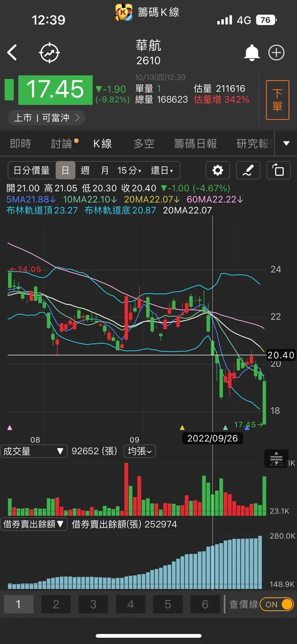Select layout preset 2
This screenshot has width=297, height=644.
[x=56, y=604]
